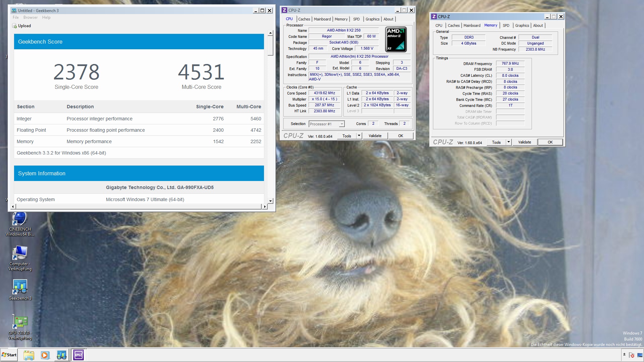Click the Bus Speed 287.97 MHz value
The height and width of the screenshot is (362, 644).
(324, 105)
